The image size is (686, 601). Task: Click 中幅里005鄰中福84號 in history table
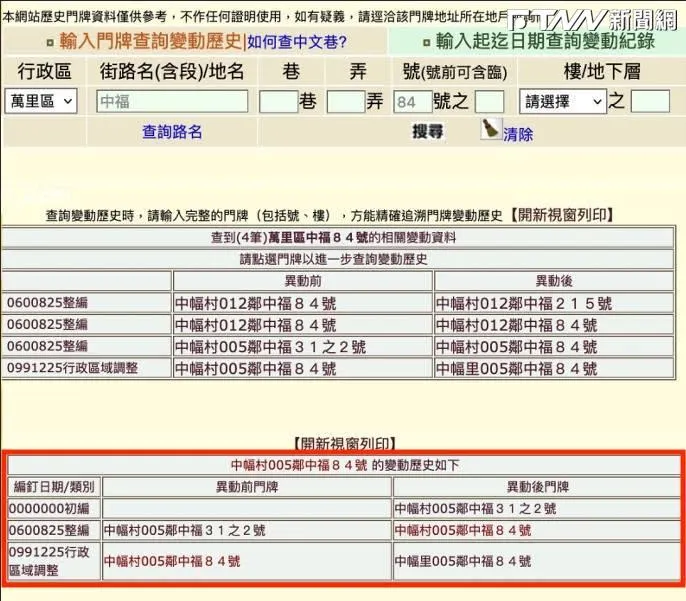tap(463, 561)
